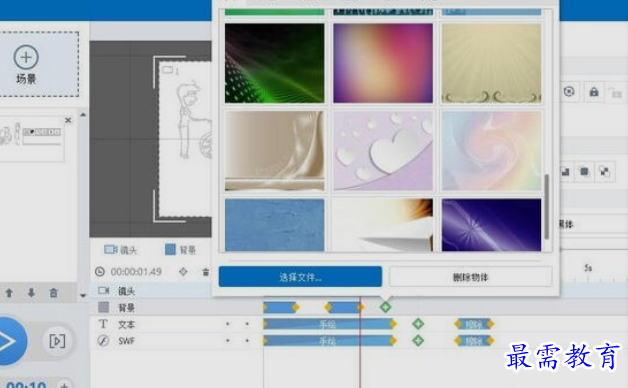Click the middle layer-order icon in the right panel
Viewport: 628px width, 388px height.
pyautogui.click(x=584, y=172)
